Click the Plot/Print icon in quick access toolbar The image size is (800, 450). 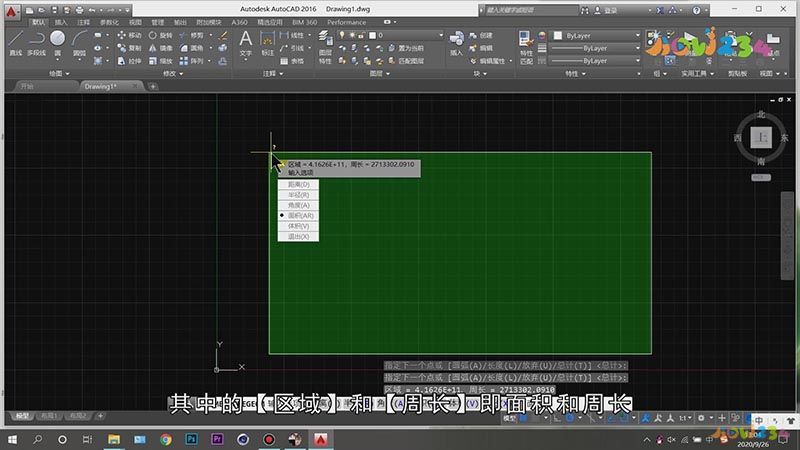(x=79, y=10)
